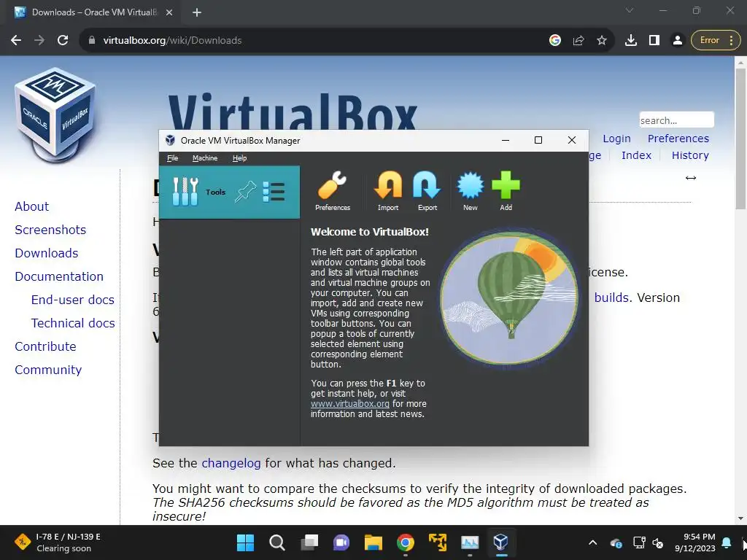The image size is (747, 560).
Task: Open the Machine menu
Action: pyautogui.click(x=205, y=158)
